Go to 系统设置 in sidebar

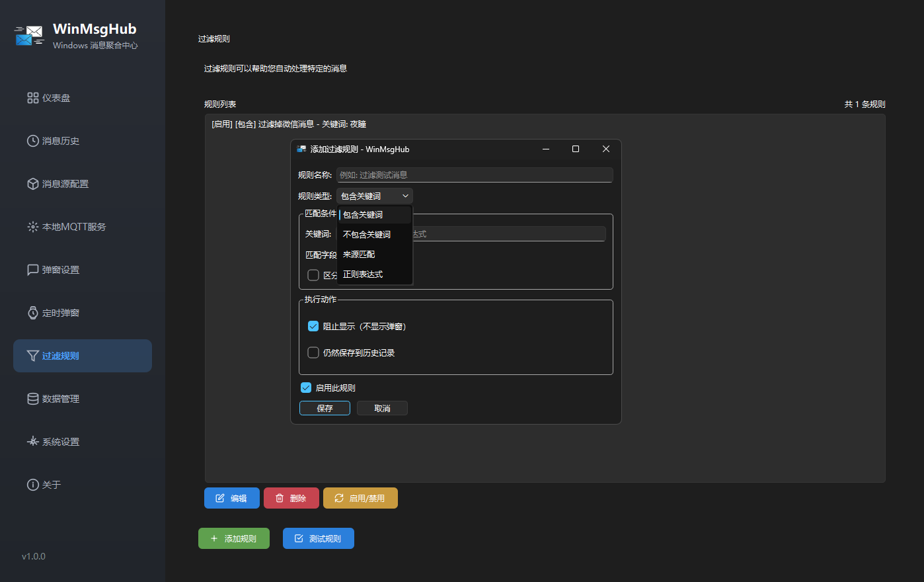(x=60, y=442)
